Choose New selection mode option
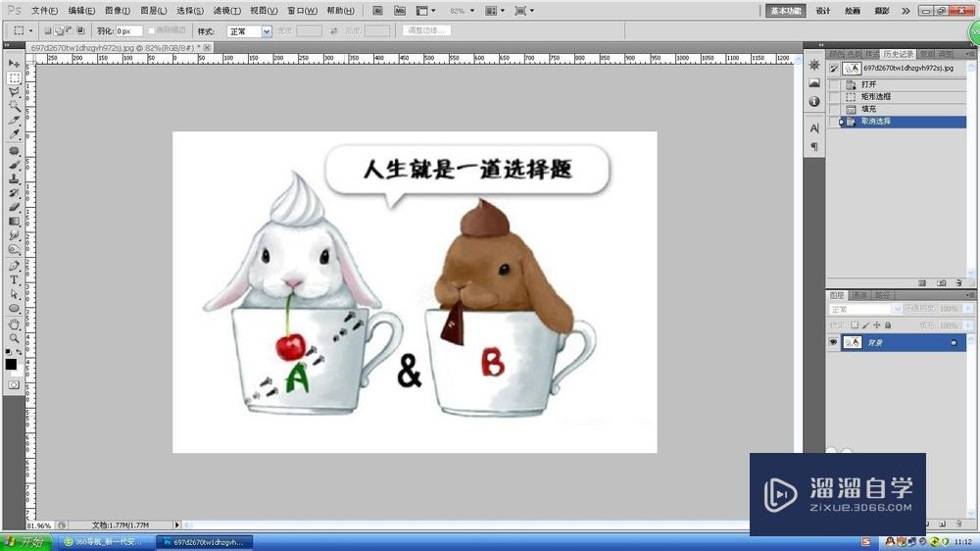The width and height of the screenshot is (980, 551). [47, 30]
